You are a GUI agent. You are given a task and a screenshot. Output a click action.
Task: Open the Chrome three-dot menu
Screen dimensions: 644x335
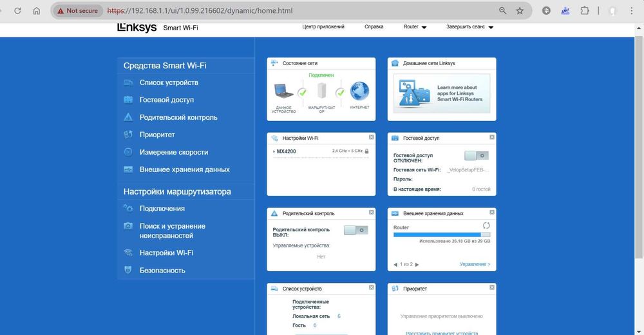point(632,11)
